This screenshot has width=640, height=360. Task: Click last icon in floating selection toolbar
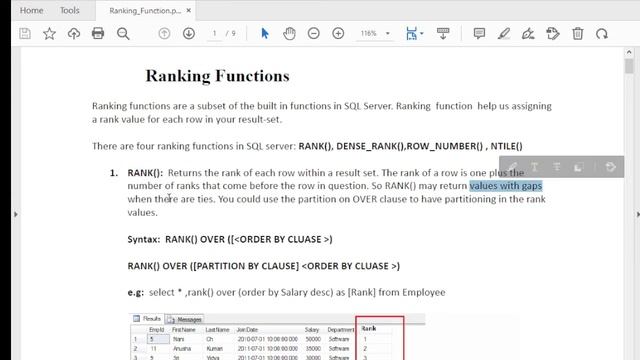(x=610, y=167)
